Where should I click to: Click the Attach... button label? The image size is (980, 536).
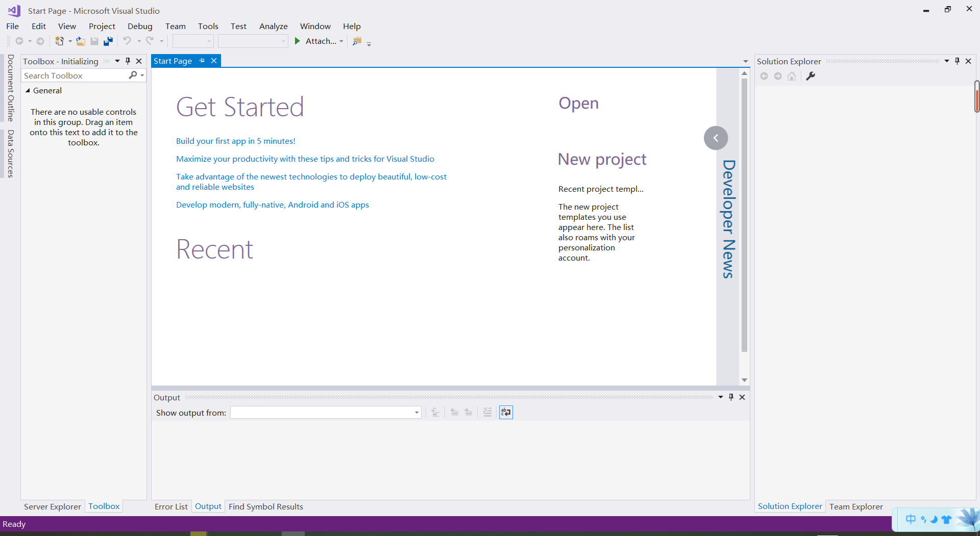[321, 41]
